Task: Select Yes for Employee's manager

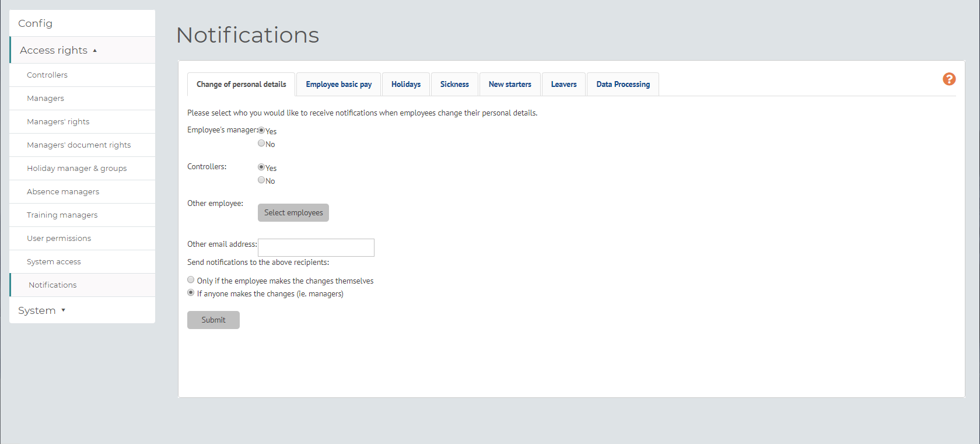Action: coord(261,131)
